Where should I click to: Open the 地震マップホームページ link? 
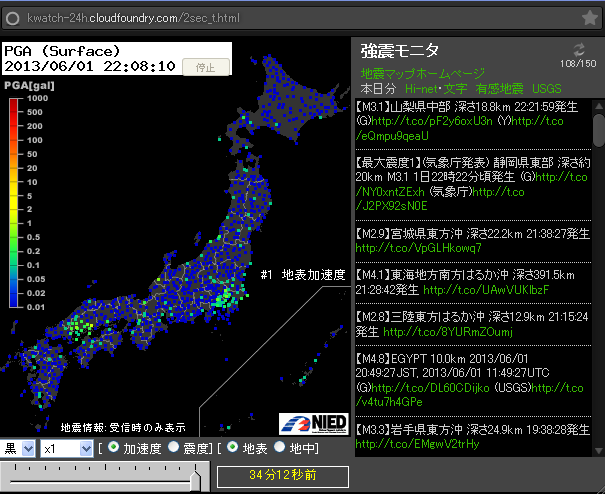coord(422,73)
